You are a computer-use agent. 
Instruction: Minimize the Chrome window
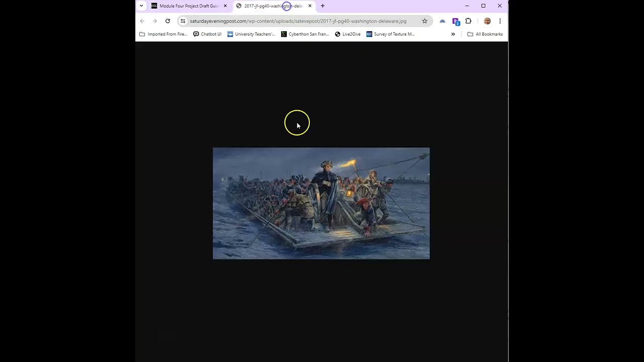tap(467, 6)
